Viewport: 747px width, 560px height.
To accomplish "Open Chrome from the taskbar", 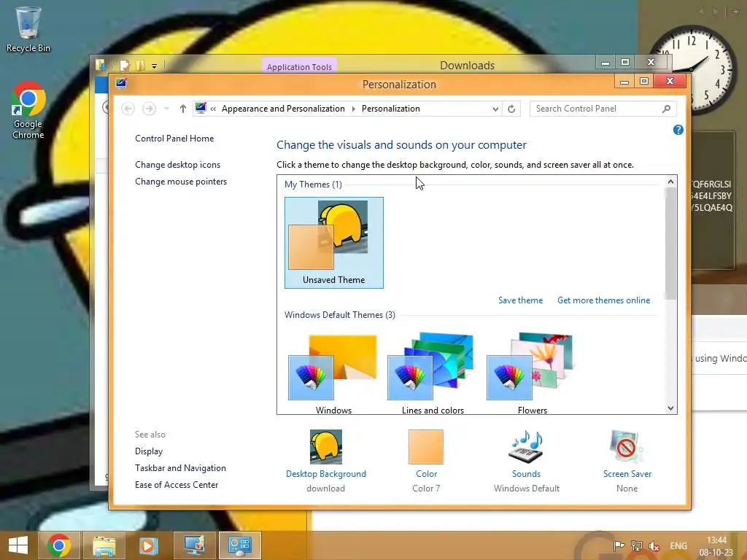I will click(x=59, y=545).
